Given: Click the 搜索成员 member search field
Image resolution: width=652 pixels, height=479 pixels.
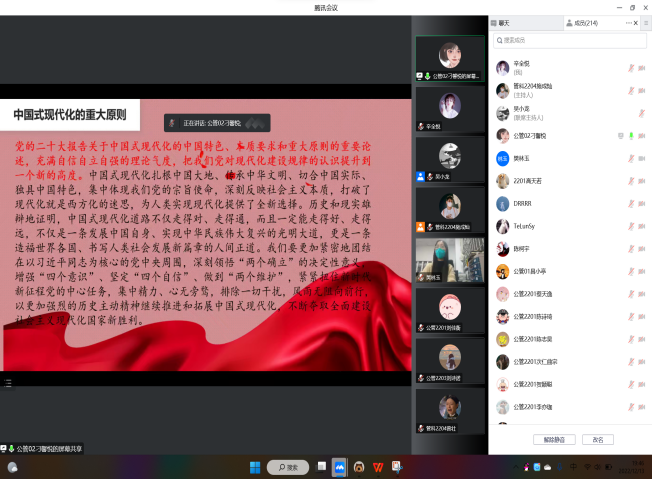Looking at the screenshot, I should [570, 40].
